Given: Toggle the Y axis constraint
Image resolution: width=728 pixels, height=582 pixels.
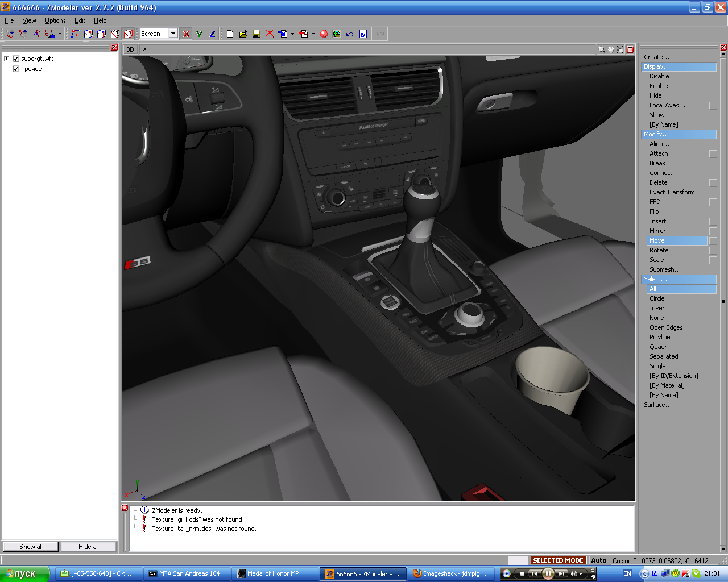Looking at the screenshot, I should tap(199, 34).
